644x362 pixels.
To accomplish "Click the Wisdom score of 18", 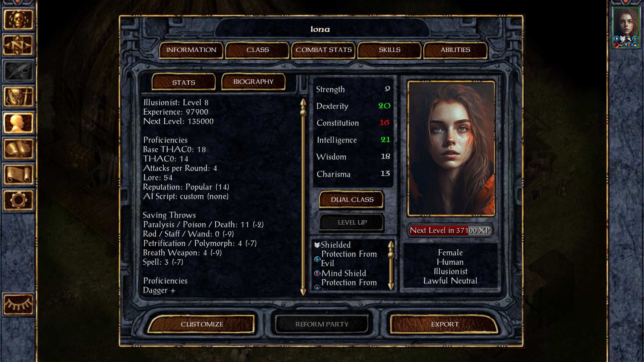I will pyautogui.click(x=385, y=157).
